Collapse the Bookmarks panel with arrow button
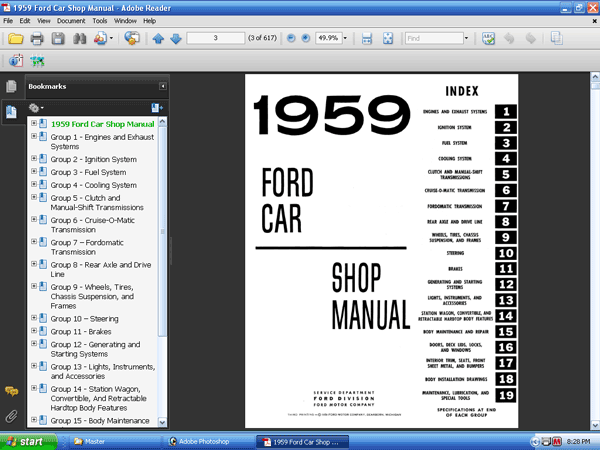This screenshot has width=600, height=450. click(163, 86)
